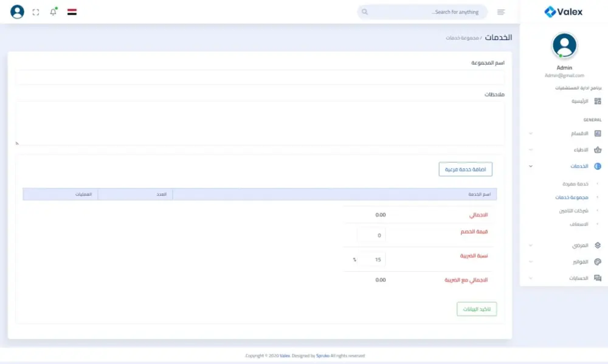This screenshot has height=364, width=608.
Task: Click the تأكيد البيانات confirm button
Action: pos(477,309)
